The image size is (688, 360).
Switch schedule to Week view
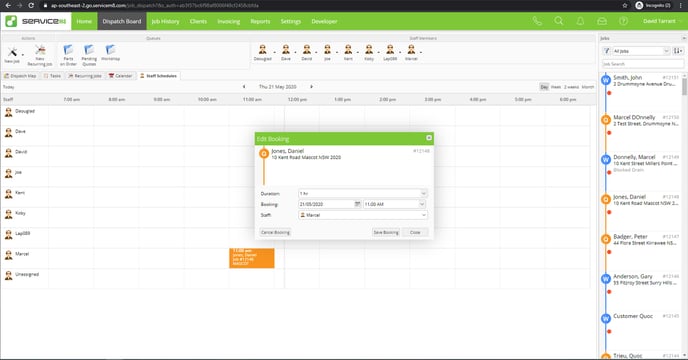(556, 87)
